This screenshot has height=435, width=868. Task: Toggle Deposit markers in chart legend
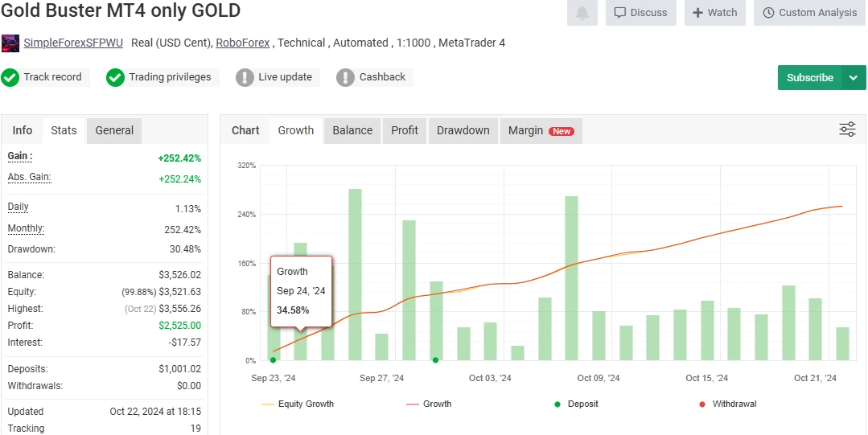[x=576, y=404]
